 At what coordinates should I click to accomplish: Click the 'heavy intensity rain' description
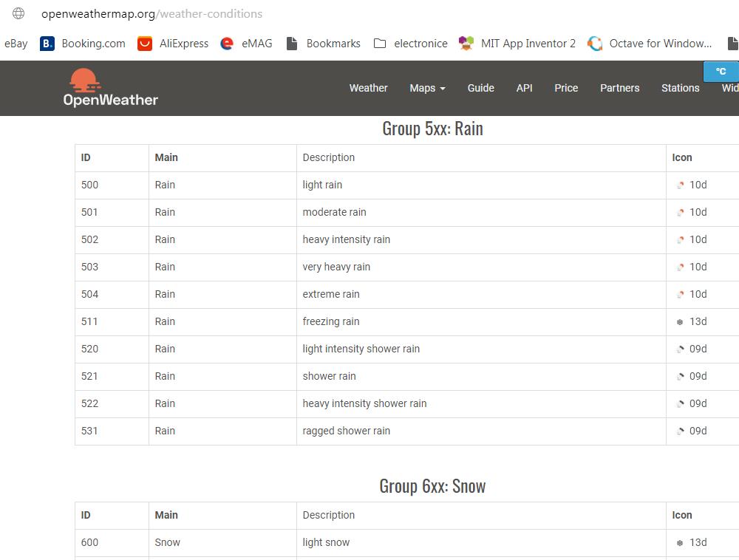347,239
